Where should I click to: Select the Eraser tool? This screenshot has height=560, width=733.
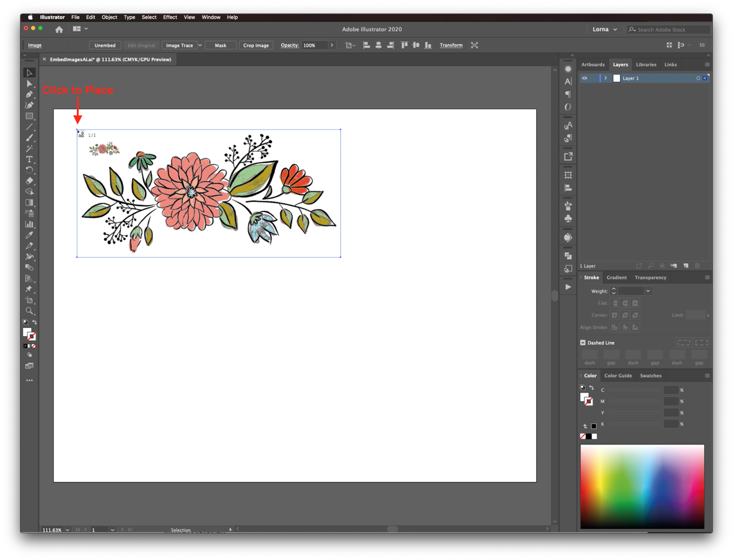(29, 181)
